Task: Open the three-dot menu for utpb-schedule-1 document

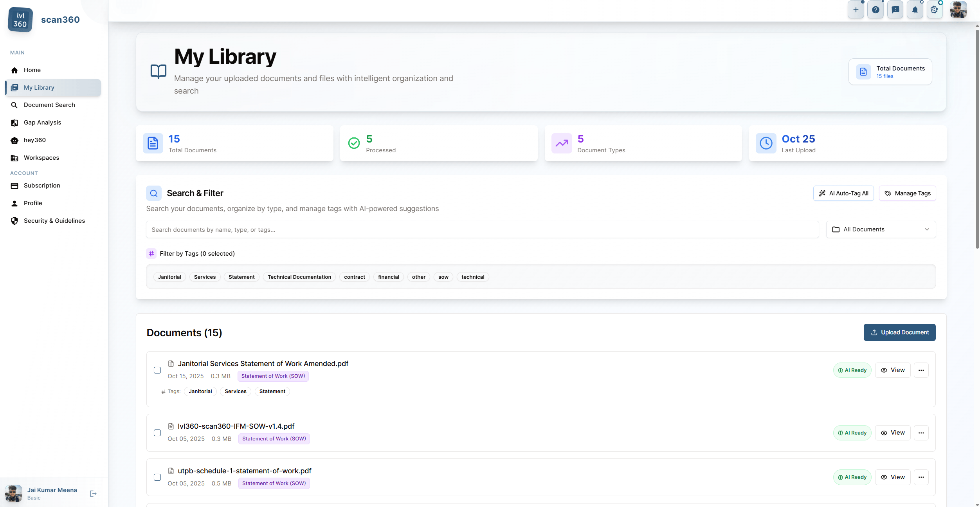Action: (x=921, y=477)
